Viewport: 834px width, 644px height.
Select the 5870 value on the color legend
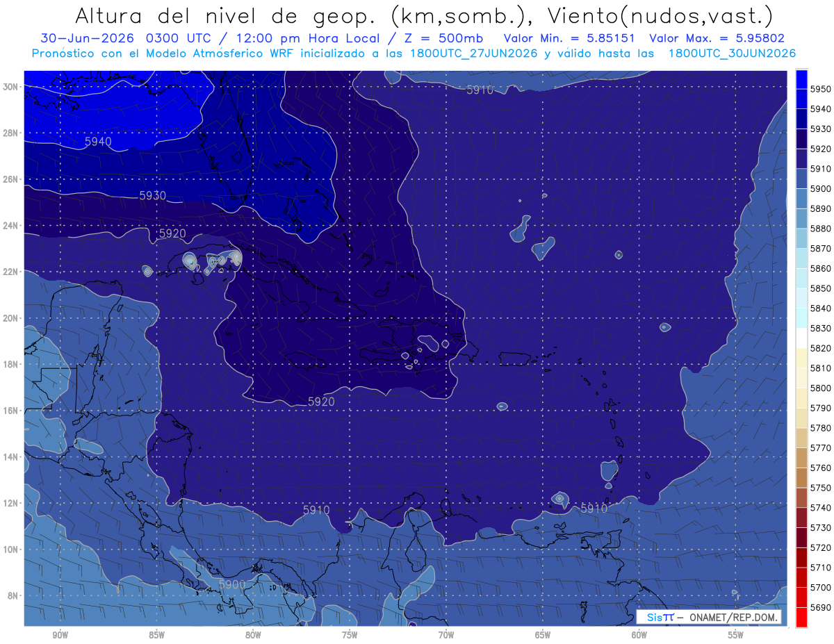820,248
